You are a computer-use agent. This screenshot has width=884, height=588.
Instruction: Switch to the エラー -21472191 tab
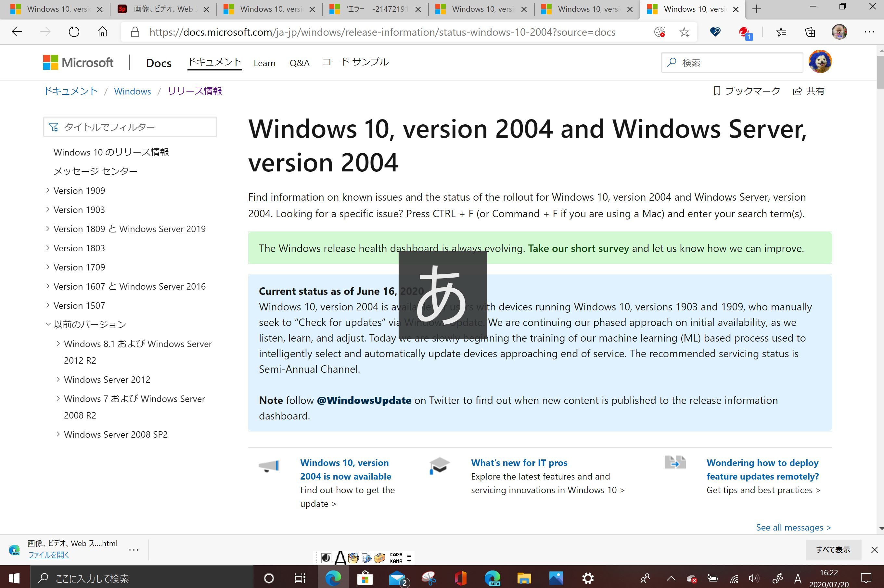[x=375, y=9]
